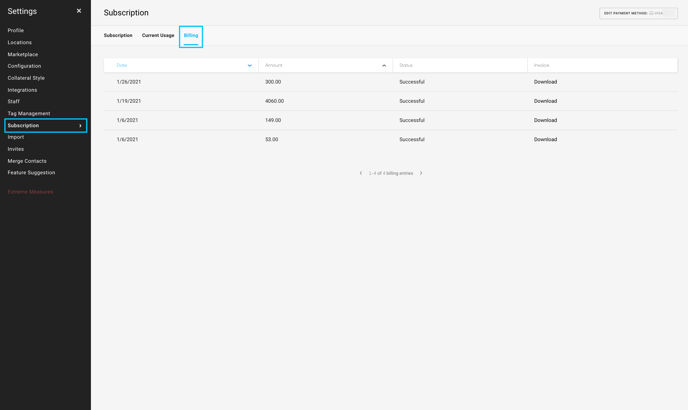Viewport: 688px width, 410px height.
Task: Open Marketplace settings
Action: point(23,54)
